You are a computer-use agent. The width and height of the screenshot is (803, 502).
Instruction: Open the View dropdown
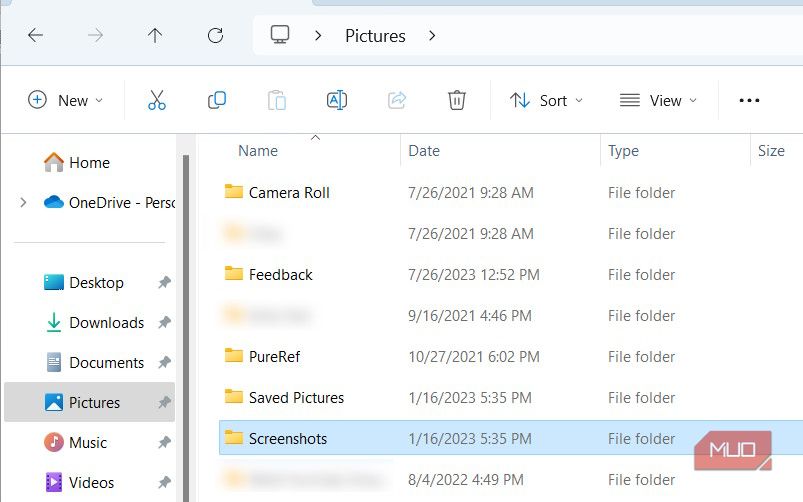[659, 100]
